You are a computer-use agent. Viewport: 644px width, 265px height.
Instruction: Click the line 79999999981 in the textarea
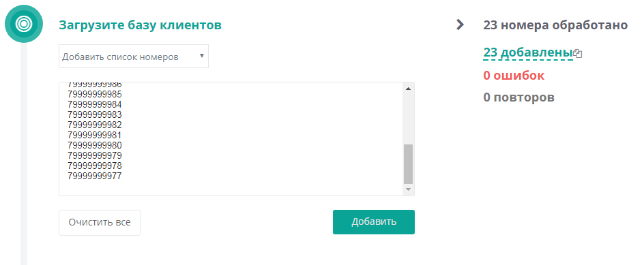tap(95, 136)
